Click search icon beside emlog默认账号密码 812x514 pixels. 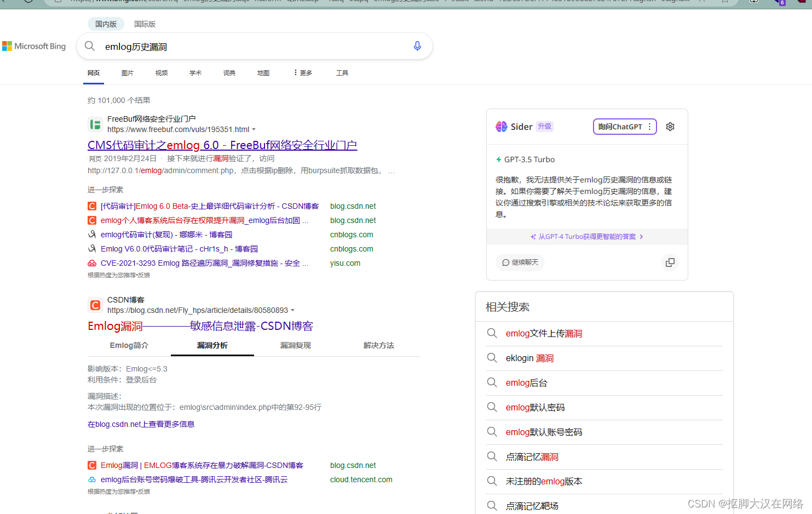(492, 432)
